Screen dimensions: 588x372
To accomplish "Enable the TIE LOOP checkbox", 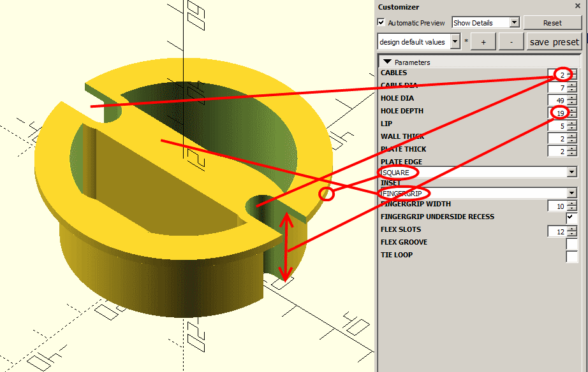I will pos(571,257).
